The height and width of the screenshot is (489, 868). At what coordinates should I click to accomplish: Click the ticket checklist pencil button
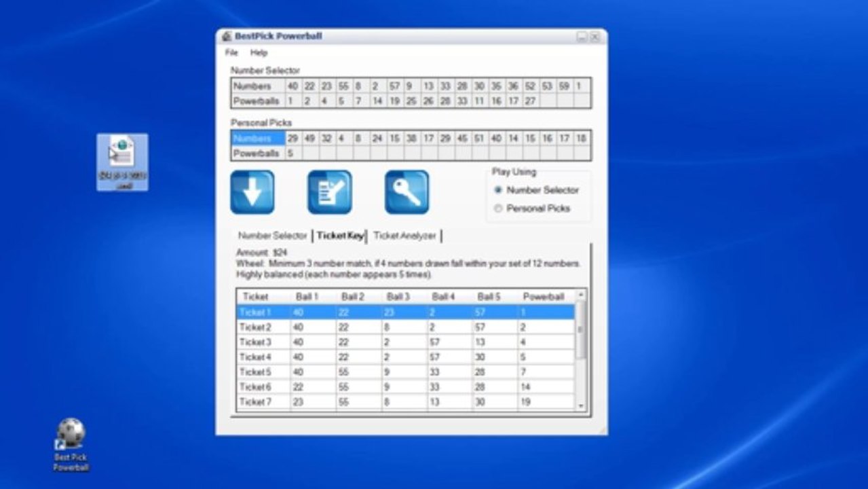(x=330, y=192)
